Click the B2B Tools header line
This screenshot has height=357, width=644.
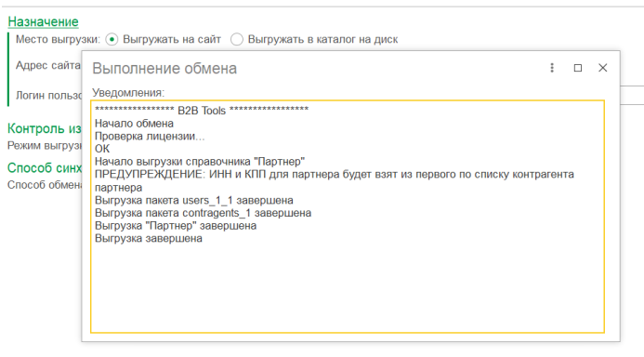pyautogui.click(x=202, y=111)
